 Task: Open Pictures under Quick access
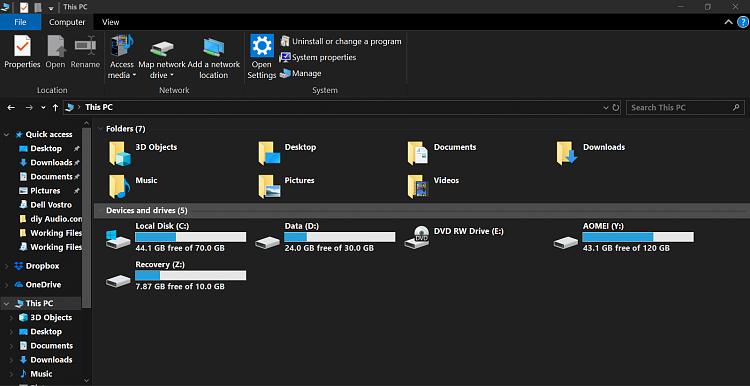tap(45, 191)
